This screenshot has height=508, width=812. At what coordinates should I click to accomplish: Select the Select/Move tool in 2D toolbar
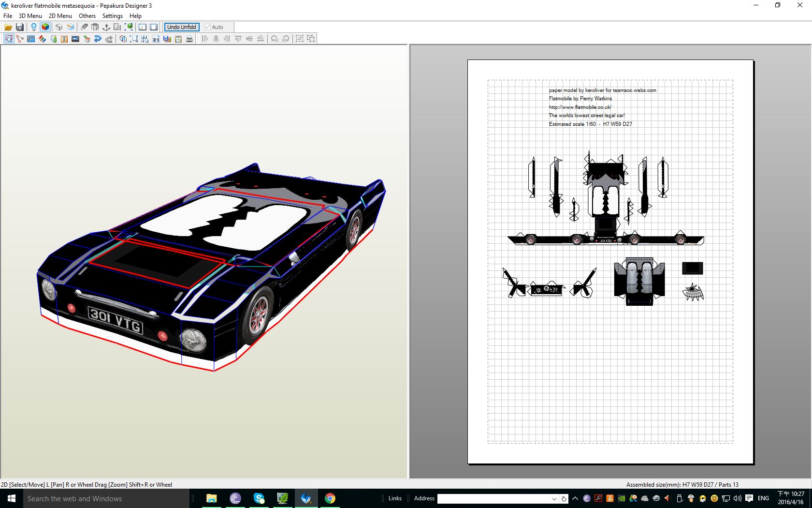click(x=9, y=39)
